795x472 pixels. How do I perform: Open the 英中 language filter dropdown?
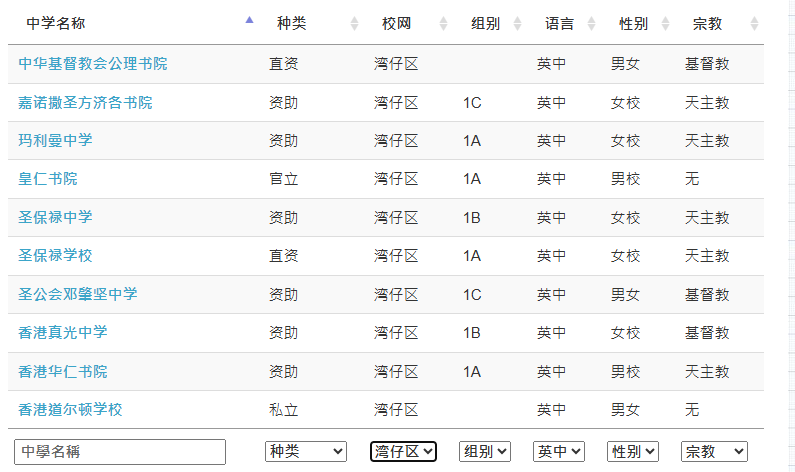559,451
